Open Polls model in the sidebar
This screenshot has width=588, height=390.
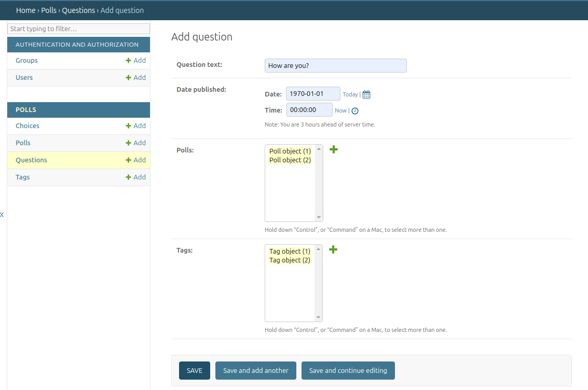click(23, 143)
